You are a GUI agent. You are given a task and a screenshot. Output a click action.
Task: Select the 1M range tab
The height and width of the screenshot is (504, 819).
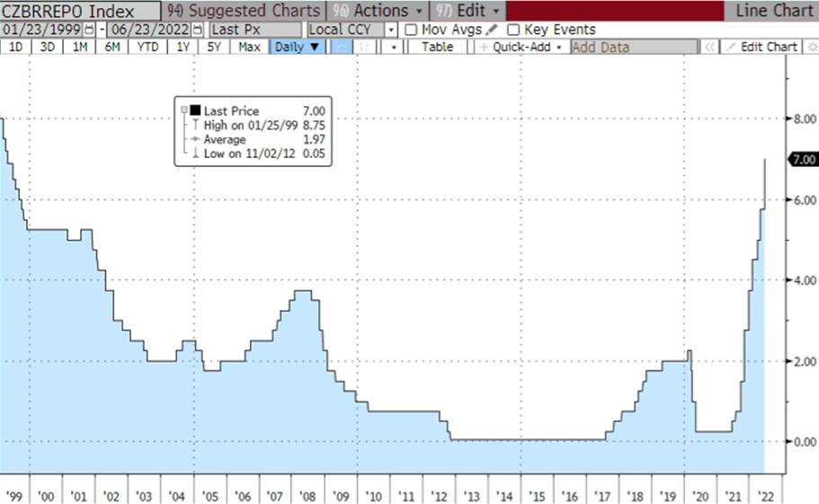79,47
